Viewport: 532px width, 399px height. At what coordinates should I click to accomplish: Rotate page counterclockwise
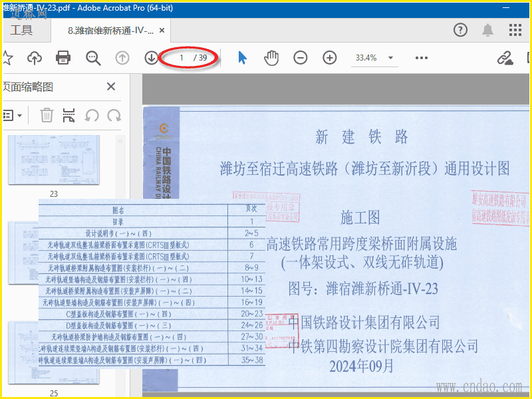pyautogui.click(x=92, y=115)
